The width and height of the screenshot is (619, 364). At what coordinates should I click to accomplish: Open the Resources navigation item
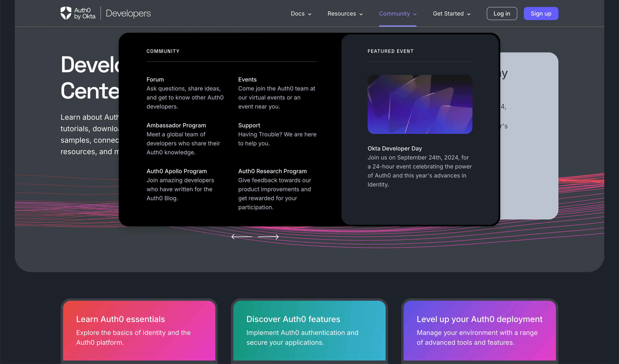point(345,13)
